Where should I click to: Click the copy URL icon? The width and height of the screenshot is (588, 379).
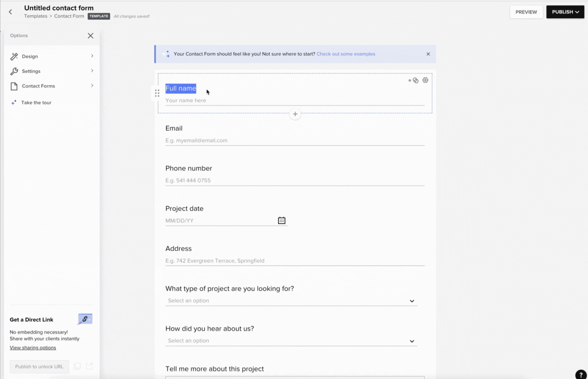[77, 366]
